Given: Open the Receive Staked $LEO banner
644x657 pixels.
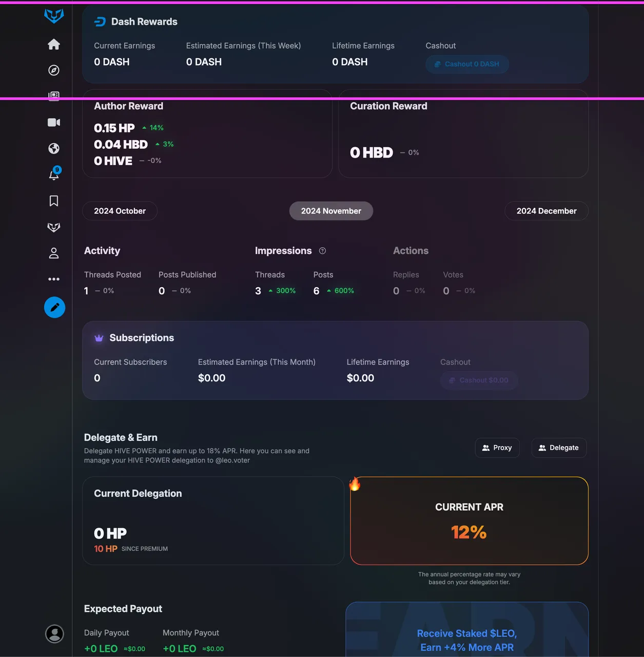Looking at the screenshot, I should [467, 630].
